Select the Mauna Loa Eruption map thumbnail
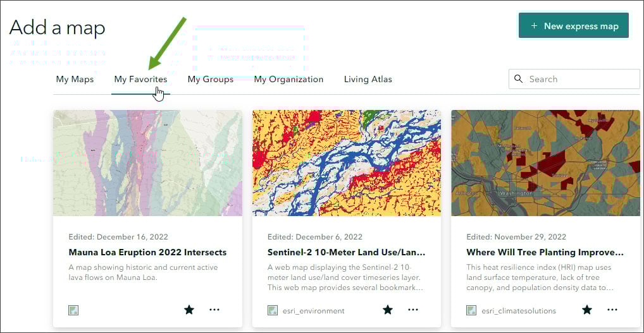 (x=147, y=163)
